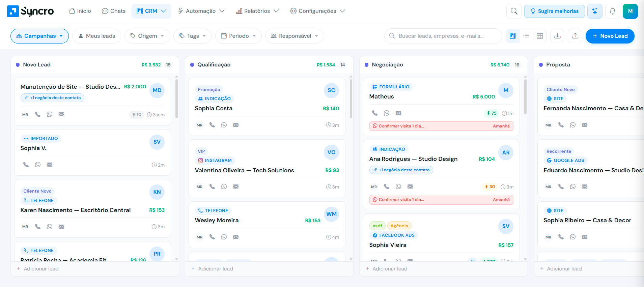Viewport: 644px width, 287px height.
Task: Open +1 negócio link on Manutenção card
Action: click(x=52, y=98)
